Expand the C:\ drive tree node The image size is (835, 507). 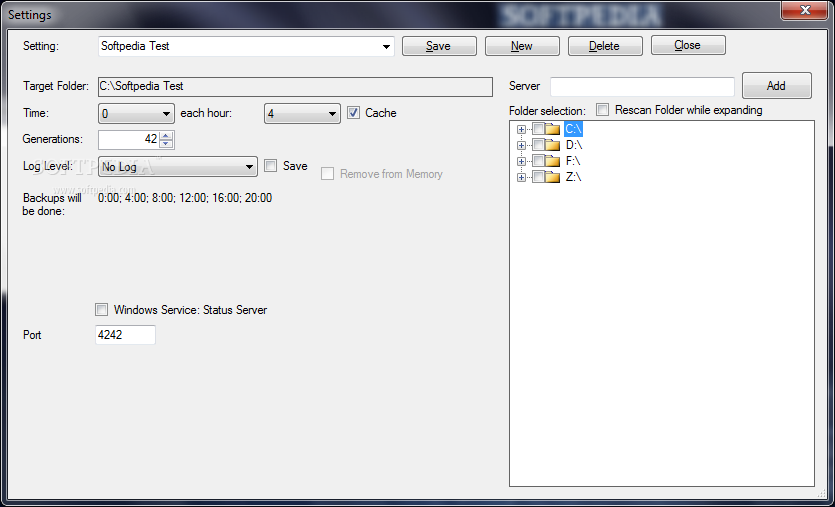point(521,129)
